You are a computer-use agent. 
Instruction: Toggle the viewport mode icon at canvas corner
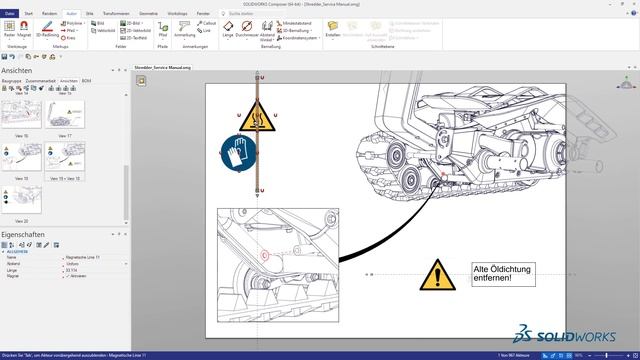click(x=141, y=81)
